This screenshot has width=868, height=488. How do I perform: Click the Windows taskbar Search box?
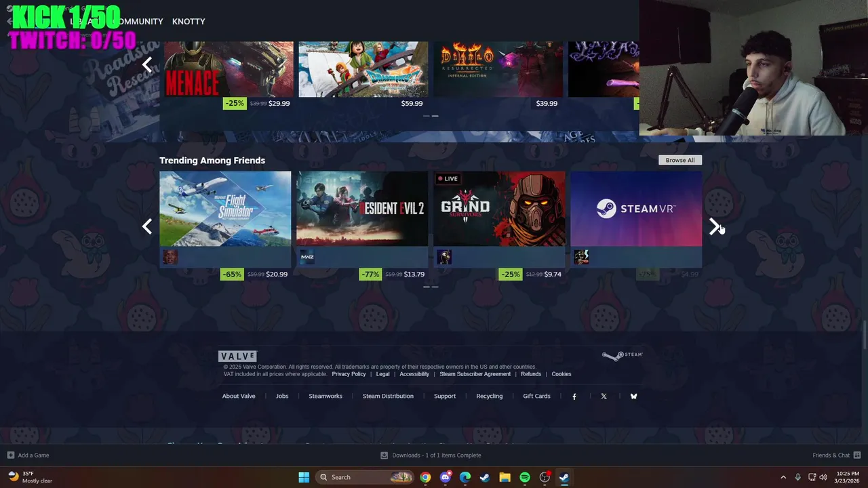coord(366,477)
